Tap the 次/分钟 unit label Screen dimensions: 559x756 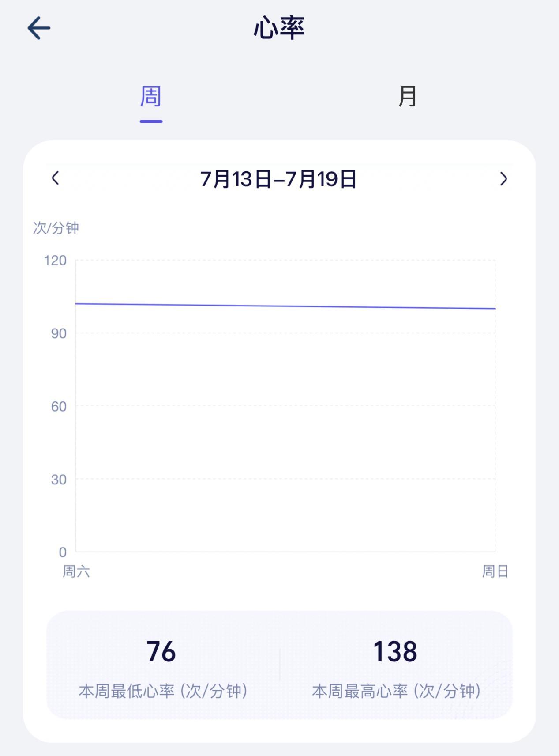point(56,228)
